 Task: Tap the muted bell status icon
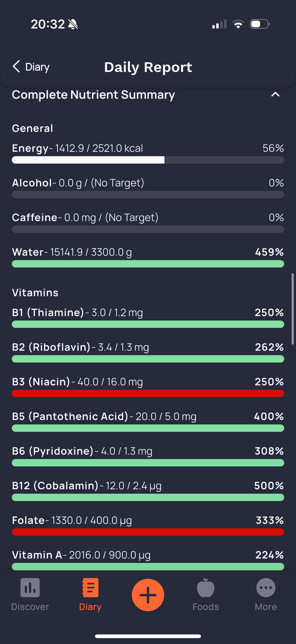pyautogui.click(x=73, y=24)
